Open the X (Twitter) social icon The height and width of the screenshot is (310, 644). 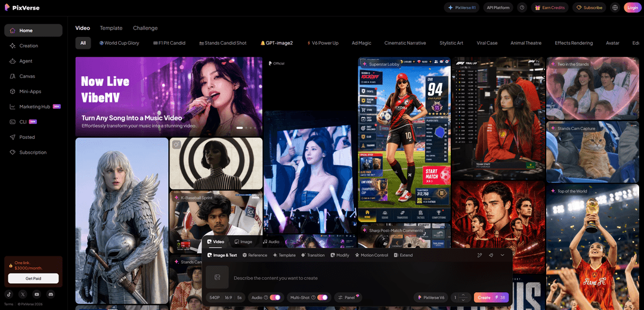pyautogui.click(x=23, y=294)
